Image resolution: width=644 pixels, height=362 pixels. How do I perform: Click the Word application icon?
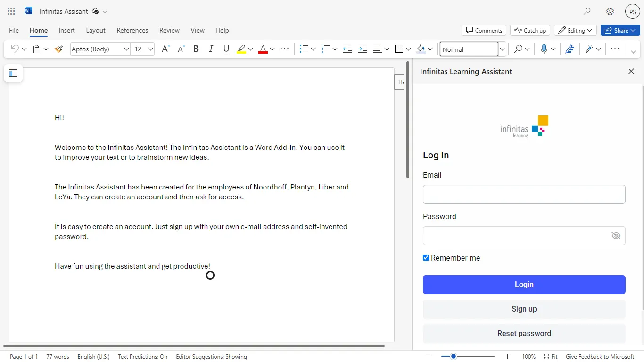[28, 11]
